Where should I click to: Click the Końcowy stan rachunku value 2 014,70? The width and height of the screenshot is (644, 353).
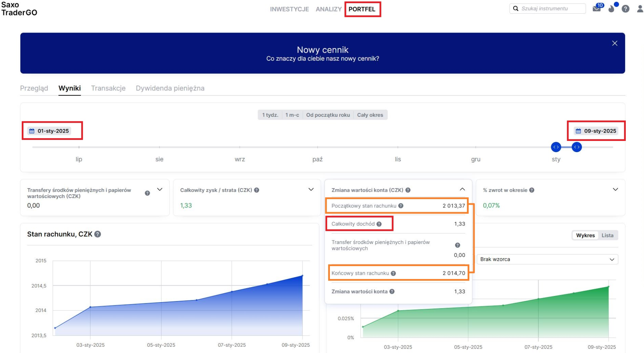[x=454, y=273]
